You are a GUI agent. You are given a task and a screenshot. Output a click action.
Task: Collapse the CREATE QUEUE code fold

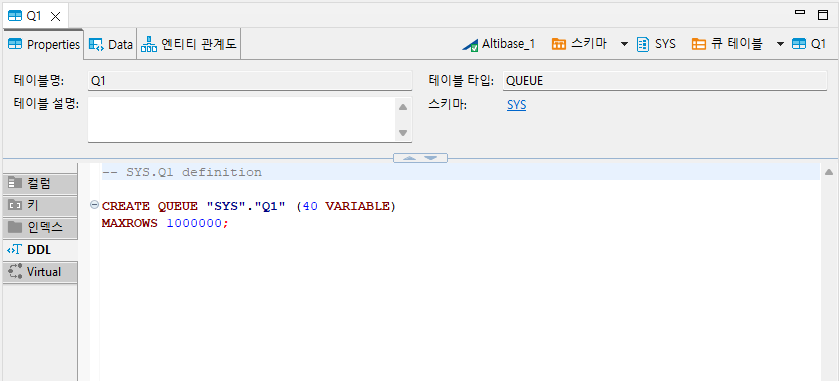[95, 204]
